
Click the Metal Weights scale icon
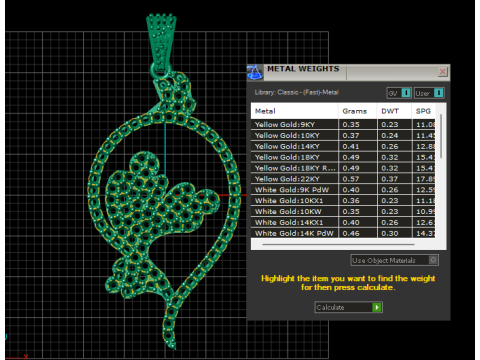tap(255, 72)
